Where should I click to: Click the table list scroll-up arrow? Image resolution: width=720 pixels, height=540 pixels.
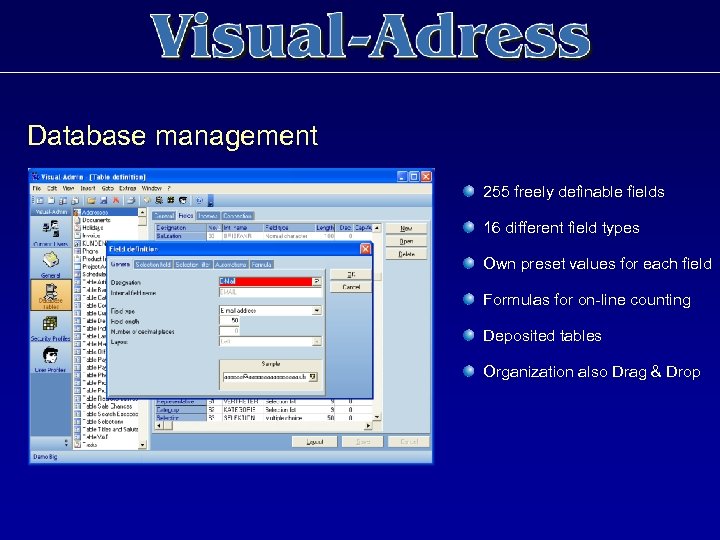(x=142, y=213)
